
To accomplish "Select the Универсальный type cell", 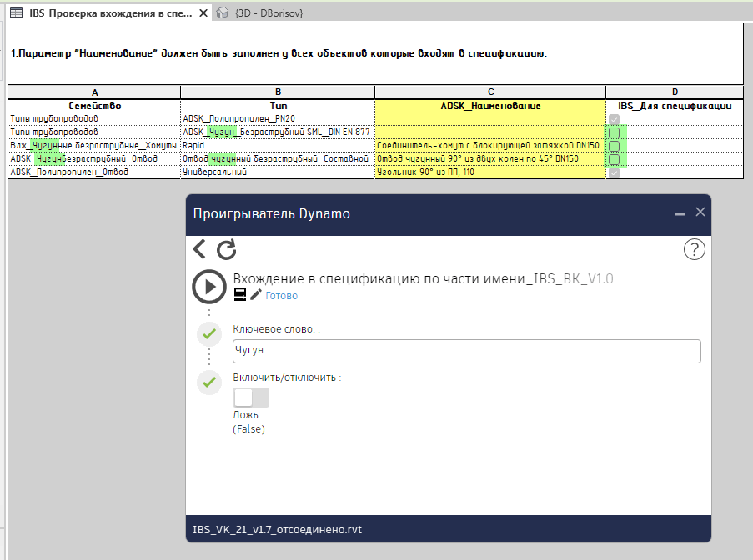I will coord(278,172).
